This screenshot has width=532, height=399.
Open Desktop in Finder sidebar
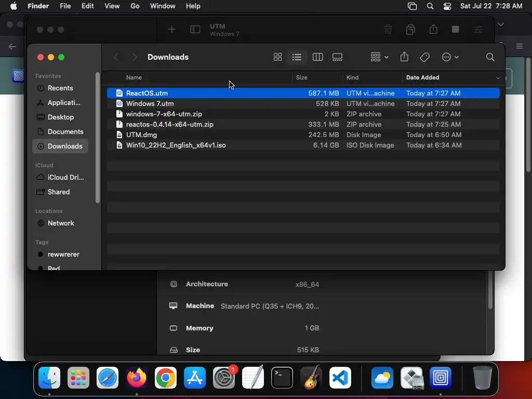coord(60,117)
